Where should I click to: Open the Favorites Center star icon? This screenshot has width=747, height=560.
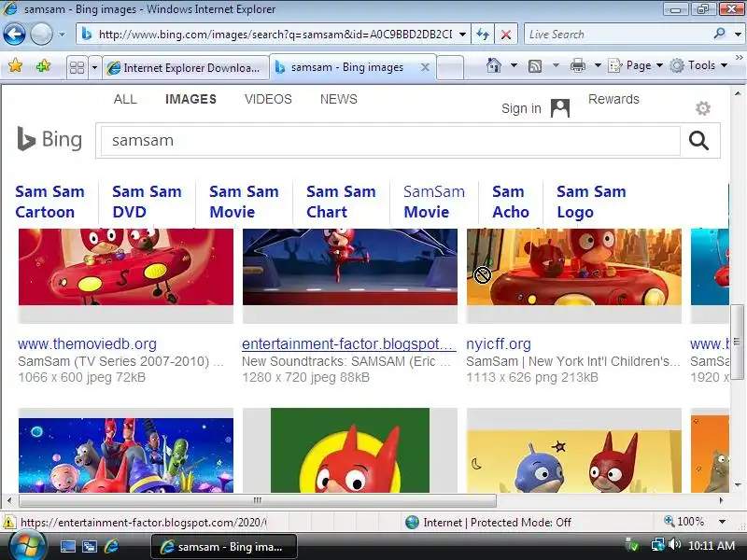pos(15,65)
